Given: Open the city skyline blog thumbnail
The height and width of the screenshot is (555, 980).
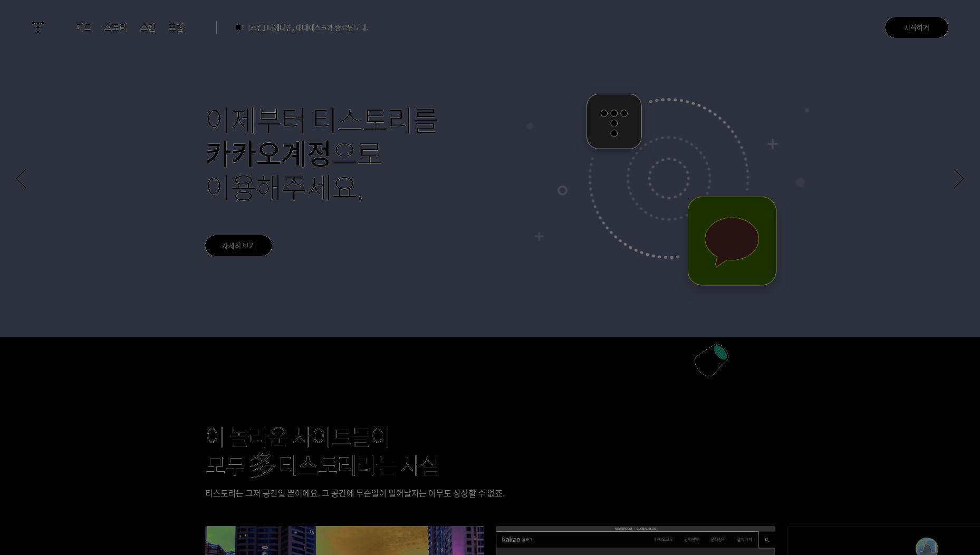Looking at the screenshot, I should pos(344,540).
